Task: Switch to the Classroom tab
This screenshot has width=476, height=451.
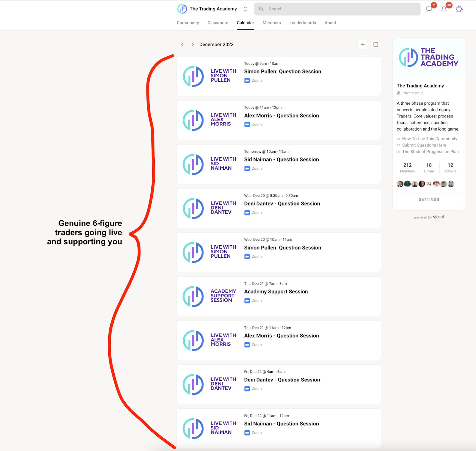Action: click(x=218, y=23)
